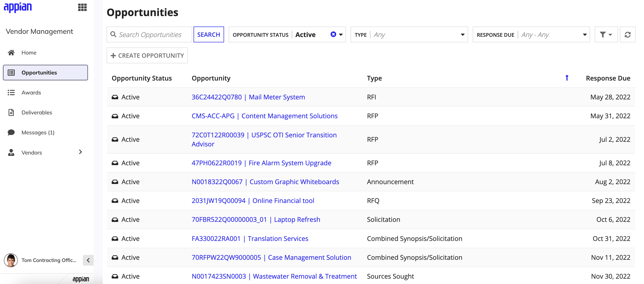Click the SEARCH button
This screenshot has height=284, width=644.
pos(208,34)
